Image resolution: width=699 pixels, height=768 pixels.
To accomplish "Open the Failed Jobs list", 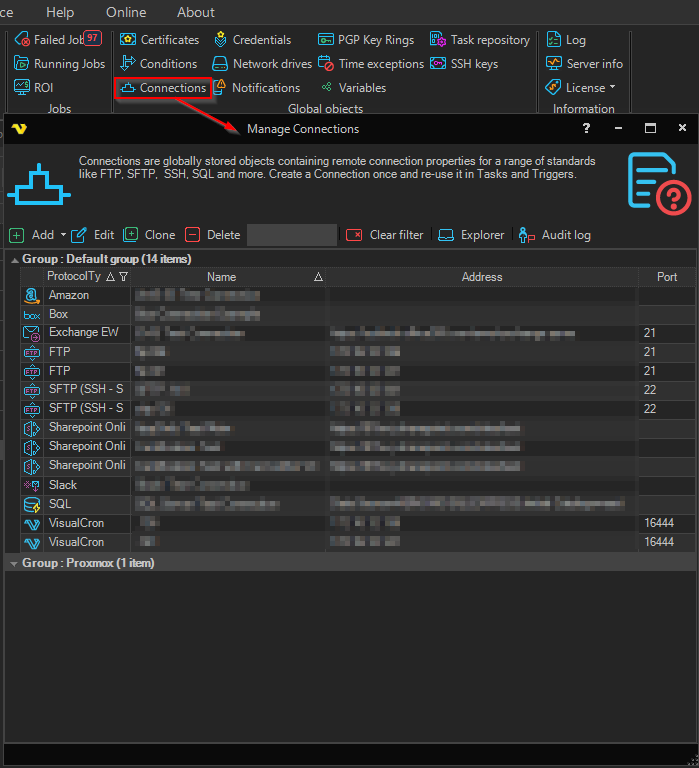I will (x=58, y=40).
